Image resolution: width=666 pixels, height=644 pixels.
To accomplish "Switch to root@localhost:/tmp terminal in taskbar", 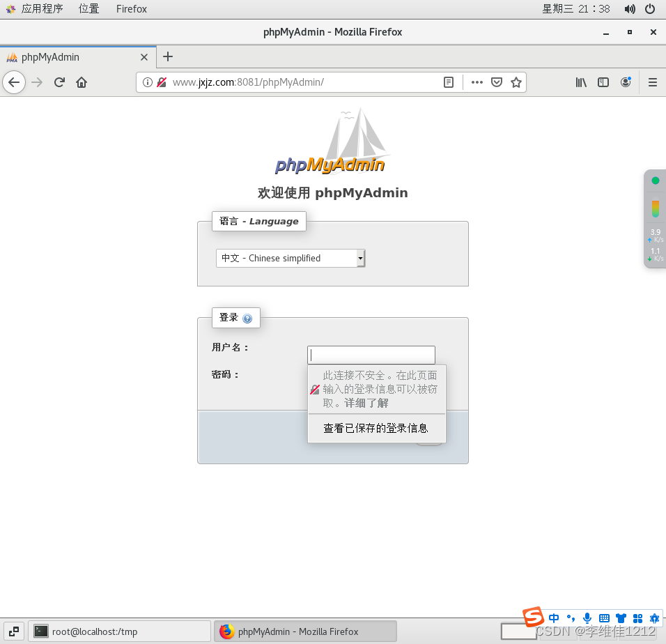I will click(120, 631).
